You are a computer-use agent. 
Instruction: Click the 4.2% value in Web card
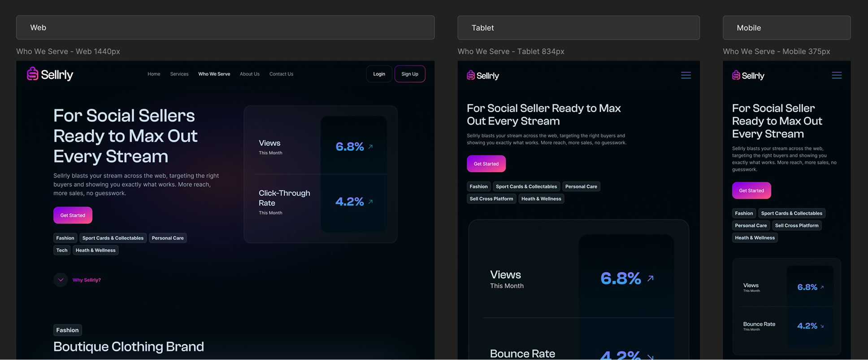[x=350, y=202]
